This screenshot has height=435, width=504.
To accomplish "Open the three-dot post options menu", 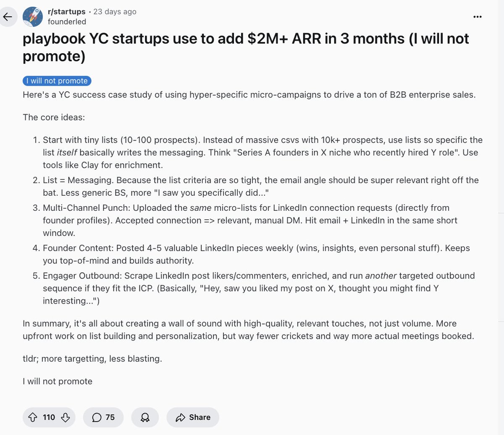I will click(x=478, y=17).
